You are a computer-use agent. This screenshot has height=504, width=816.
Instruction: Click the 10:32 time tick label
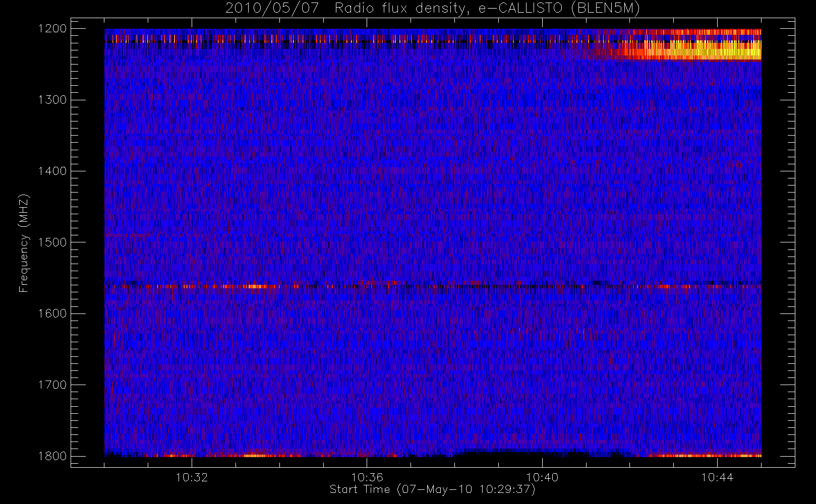(192, 477)
